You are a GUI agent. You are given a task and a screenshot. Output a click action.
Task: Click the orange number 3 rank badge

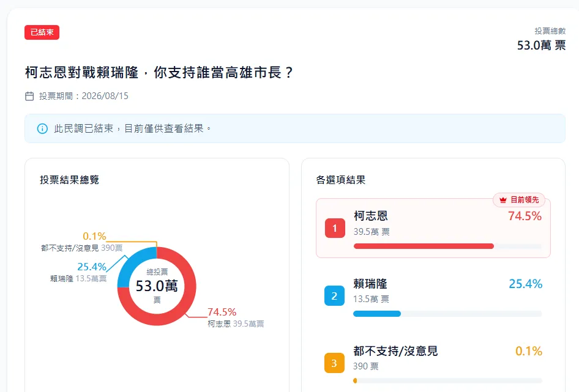coord(334,363)
